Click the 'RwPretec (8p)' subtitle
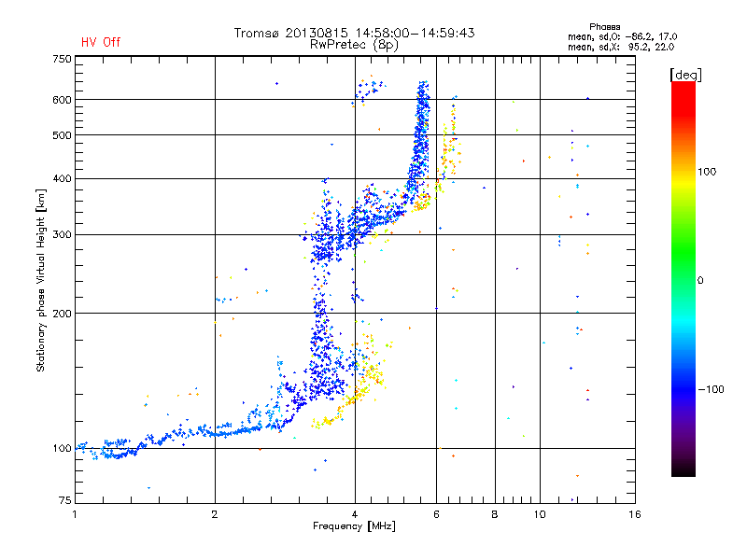747x560 pixels. pyautogui.click(x=354, y=45)
